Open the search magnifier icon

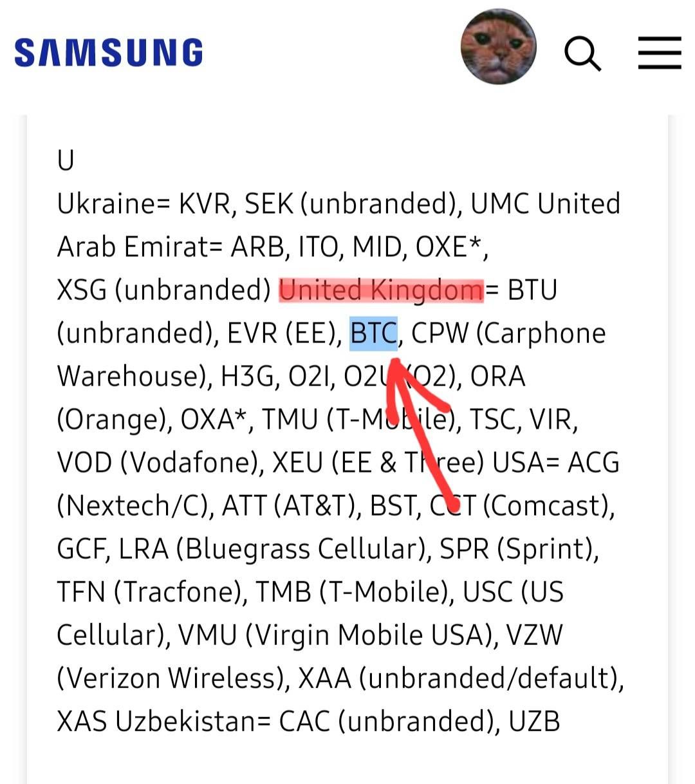point(582,54)
